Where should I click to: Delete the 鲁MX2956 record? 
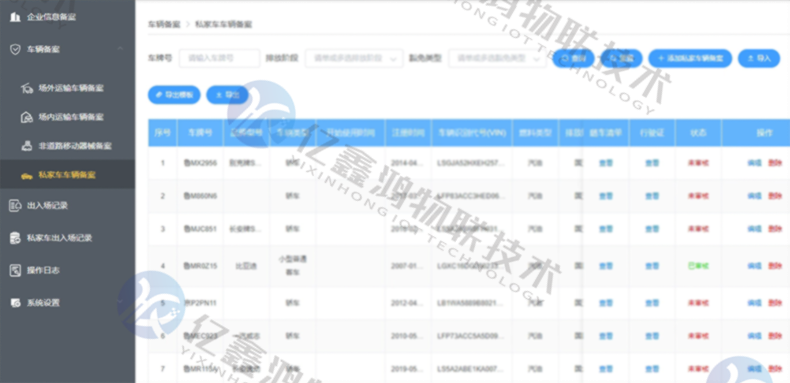[x=775, y=163]
